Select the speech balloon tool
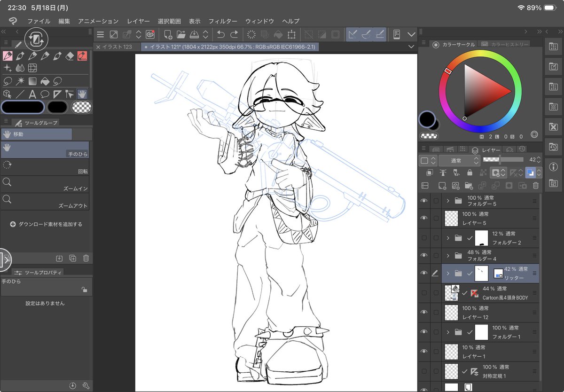 point(45,94)
